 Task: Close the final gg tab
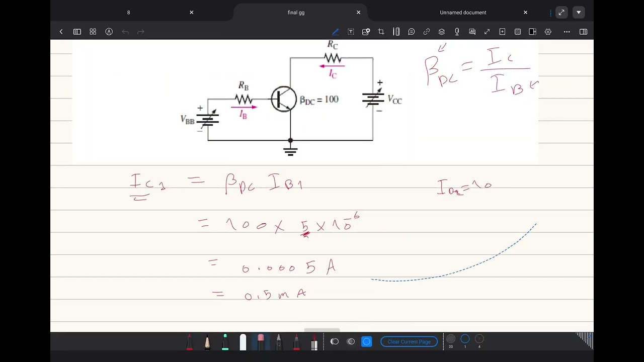point(358,12)
